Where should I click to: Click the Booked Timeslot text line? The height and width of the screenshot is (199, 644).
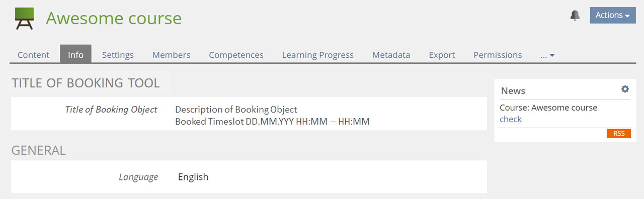coord(273,122)
